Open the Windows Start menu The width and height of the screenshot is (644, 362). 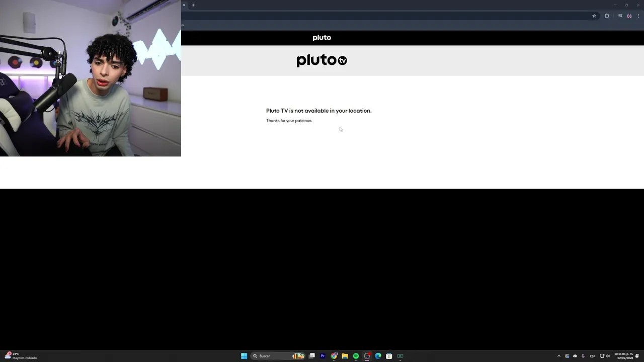tap(244, 356)
